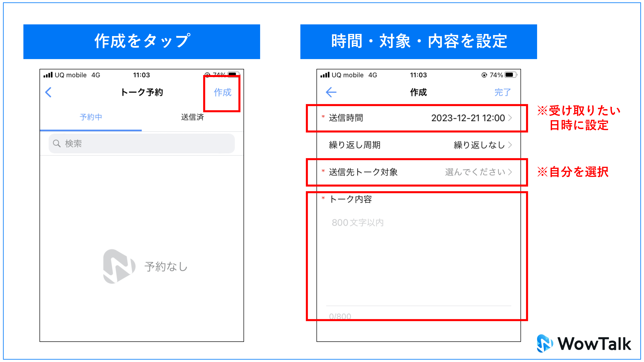The width and height of the screenshot is (644, 362).
Task: Switch to the 予約中 tab
Action: [91, 117]
